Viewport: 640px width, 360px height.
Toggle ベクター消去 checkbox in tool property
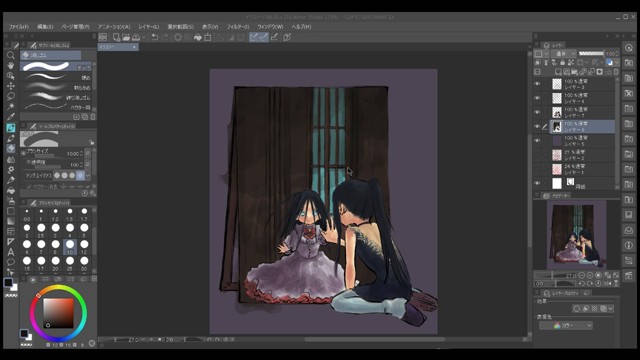click(29, 187)
